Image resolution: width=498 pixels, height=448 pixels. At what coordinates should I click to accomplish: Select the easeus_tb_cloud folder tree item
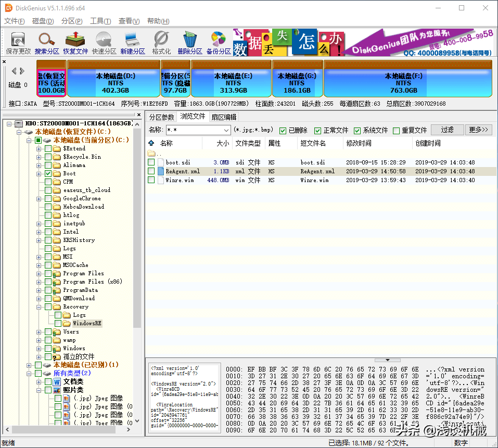(x=87, y=190)
